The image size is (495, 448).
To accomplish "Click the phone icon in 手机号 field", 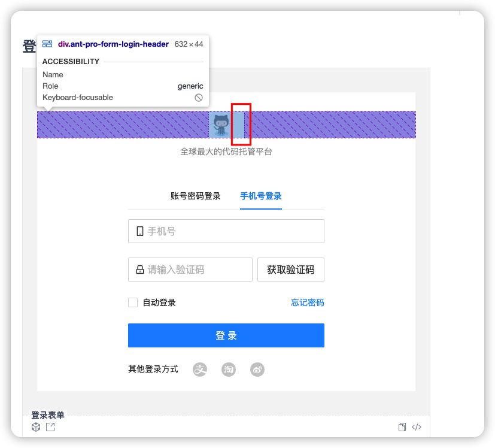I will click(140, 231).
